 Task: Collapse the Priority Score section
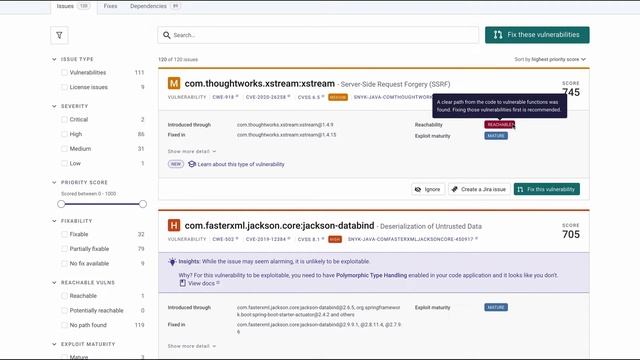point(54,182)
